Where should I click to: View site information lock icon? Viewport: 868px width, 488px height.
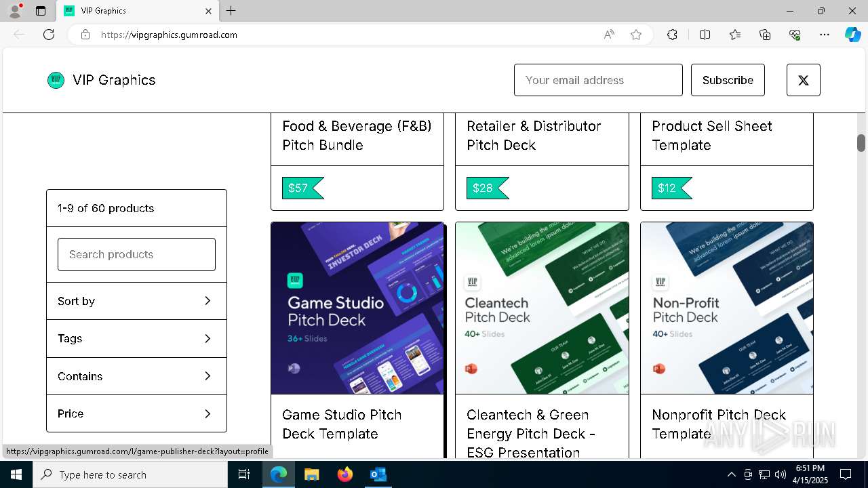coord(85,35)
